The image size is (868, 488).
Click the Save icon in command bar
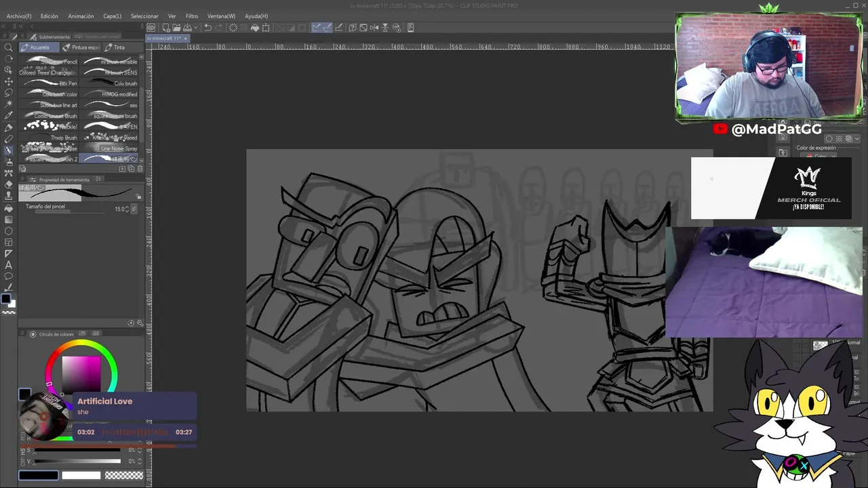coord(187,28)
